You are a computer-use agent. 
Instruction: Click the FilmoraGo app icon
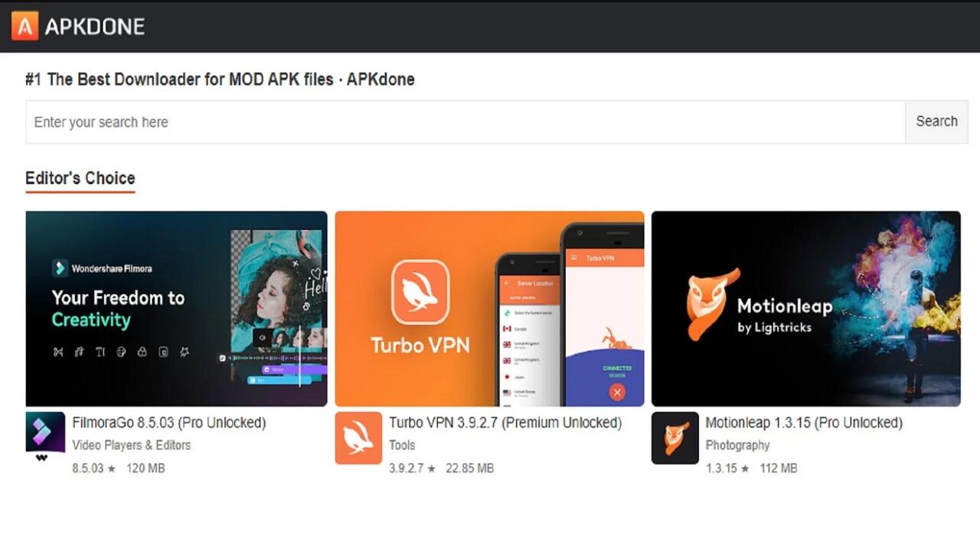point(45,438)
